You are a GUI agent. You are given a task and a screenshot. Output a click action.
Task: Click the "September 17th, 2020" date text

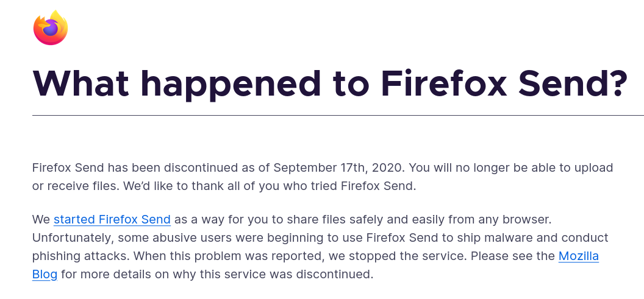339,167
